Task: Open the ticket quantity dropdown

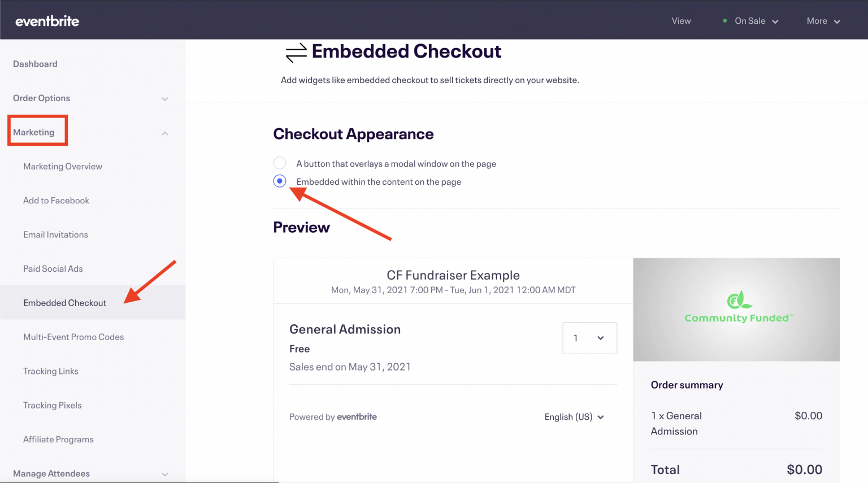Action: [589, 338]
